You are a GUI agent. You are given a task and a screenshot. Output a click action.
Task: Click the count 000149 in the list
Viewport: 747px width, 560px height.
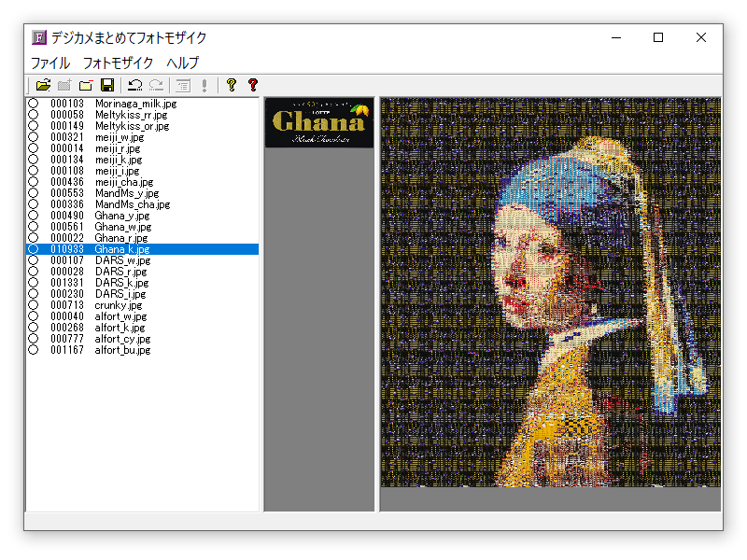pos(67,126)
